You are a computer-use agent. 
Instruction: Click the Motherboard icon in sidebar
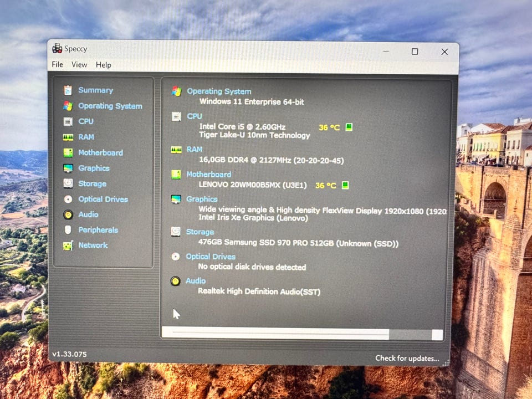68,153
